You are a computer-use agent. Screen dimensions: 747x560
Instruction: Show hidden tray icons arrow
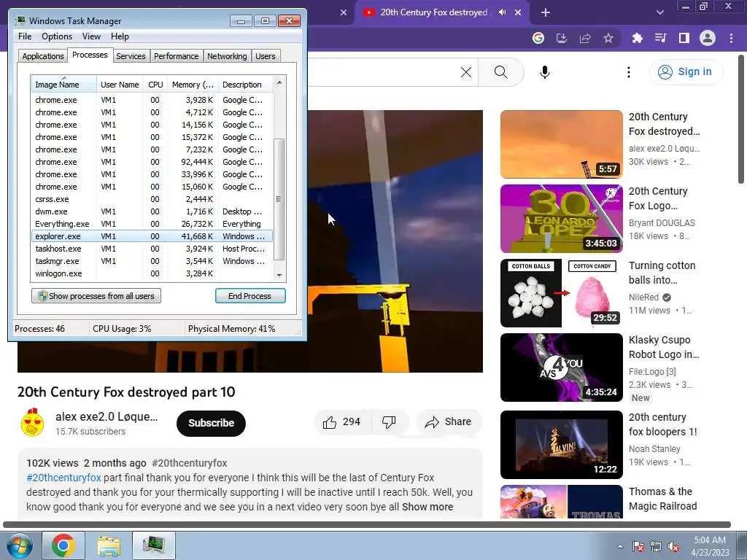[620, 546]
